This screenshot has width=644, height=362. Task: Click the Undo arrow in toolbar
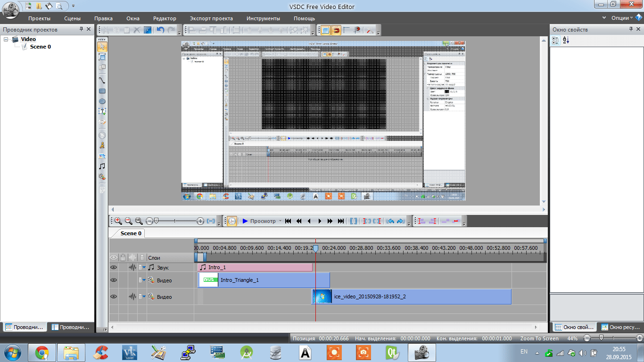(x=160, y=30)
